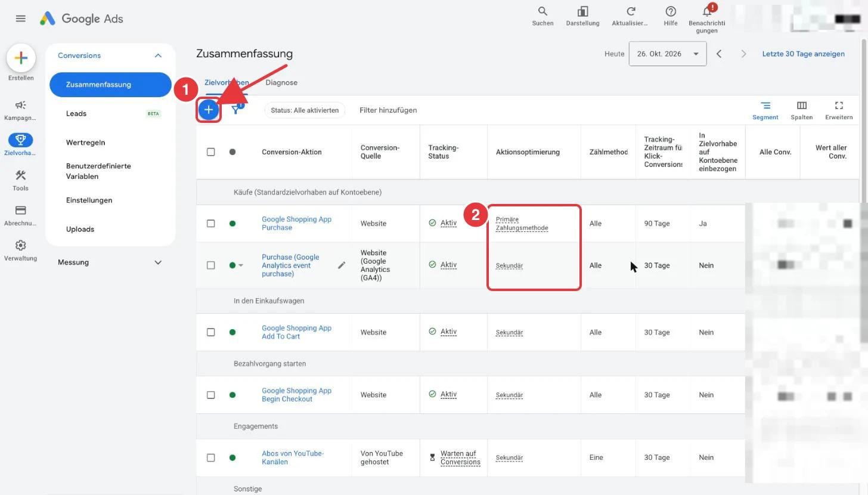
Task: Open status dropdown beside Purchase Analytics row dot
Action: coord(241,265)
